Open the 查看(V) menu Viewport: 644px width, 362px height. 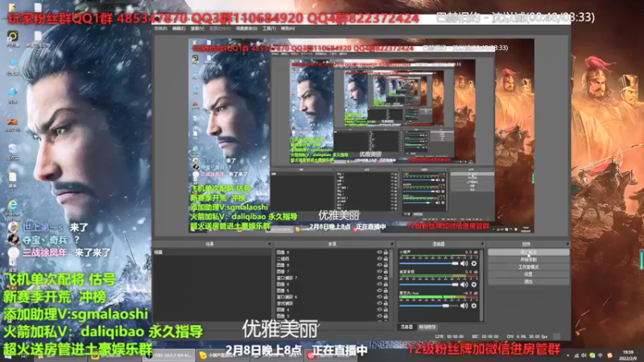(x=197, y=29)
